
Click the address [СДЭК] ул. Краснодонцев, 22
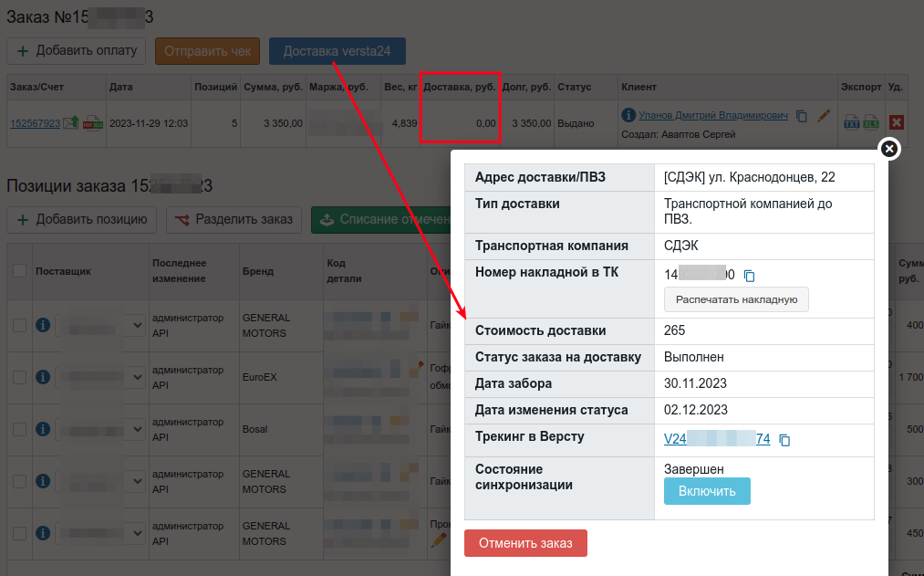click(750, 177)
